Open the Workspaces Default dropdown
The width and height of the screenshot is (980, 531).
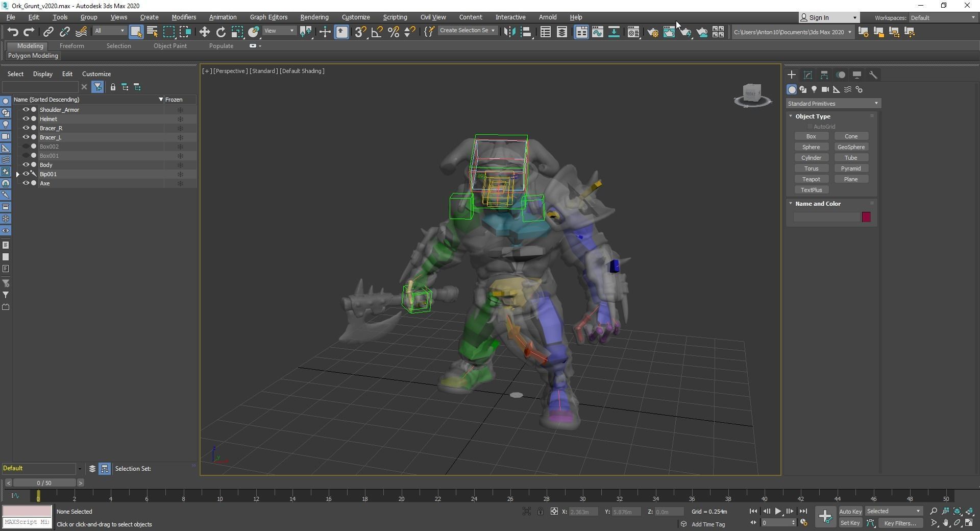coord(943,18)
